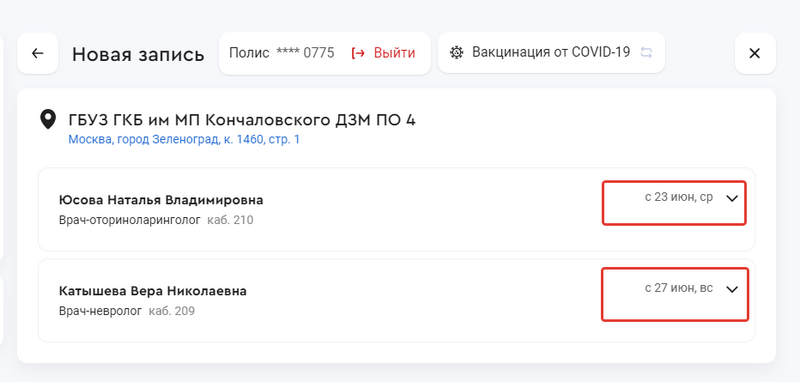Click the clinic name ГБУЗ ГКБ heading

coord(242,120)
